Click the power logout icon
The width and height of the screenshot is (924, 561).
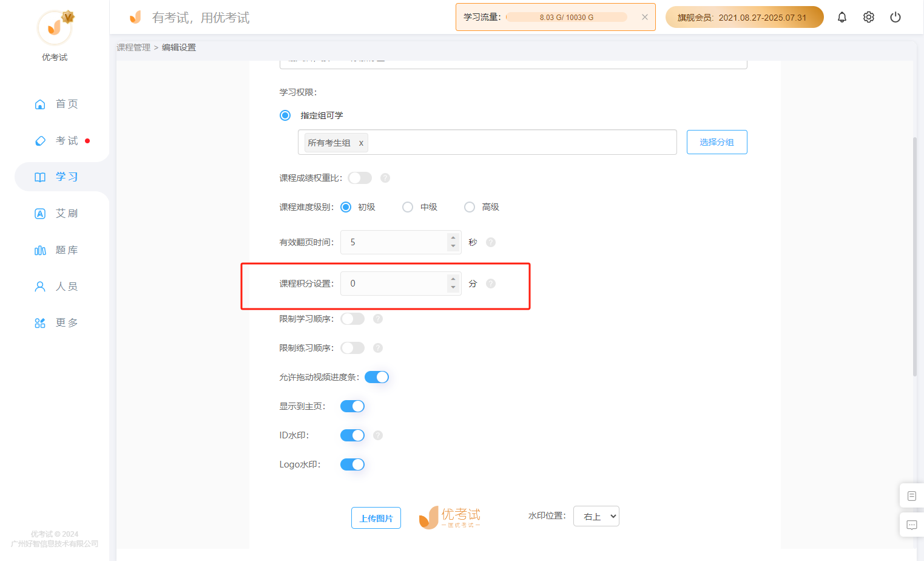pyautogui.click(x=895, y=17)
